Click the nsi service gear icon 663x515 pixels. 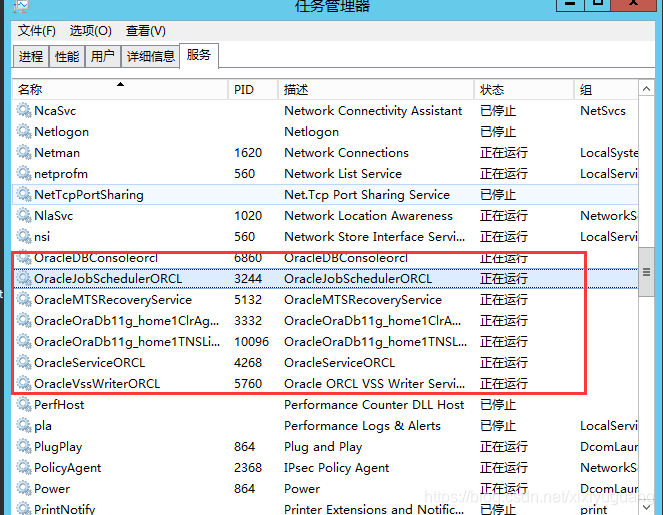[24, 236]
